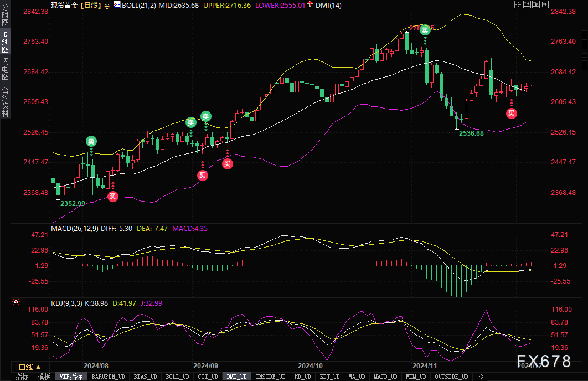588x381 pixels.
Task: Apply the CCI_UD indicator
Action: pyautogui.click(x=208, y=377)
